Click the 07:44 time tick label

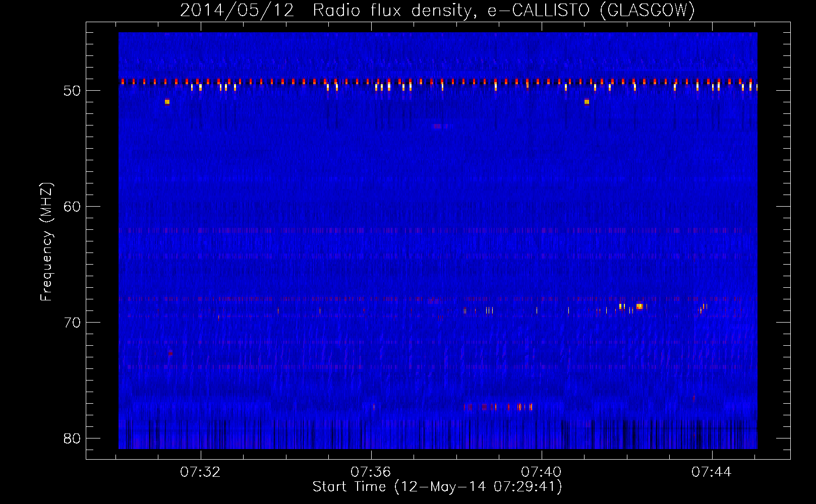click(712, 472)
